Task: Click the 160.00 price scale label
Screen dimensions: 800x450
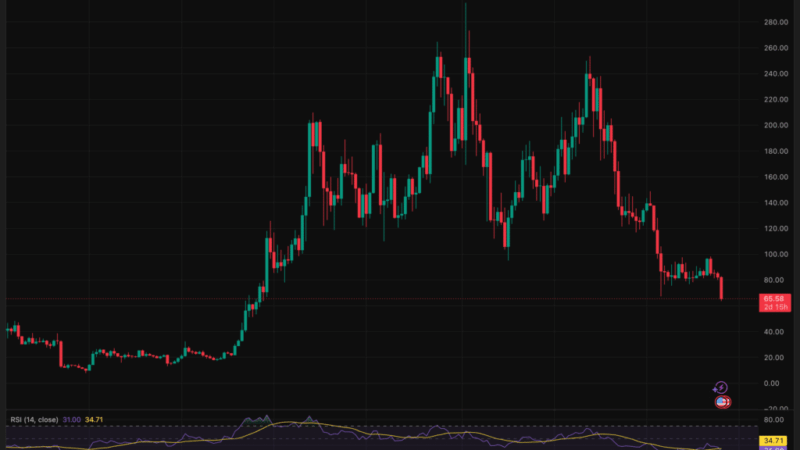Action: [776, 177]
